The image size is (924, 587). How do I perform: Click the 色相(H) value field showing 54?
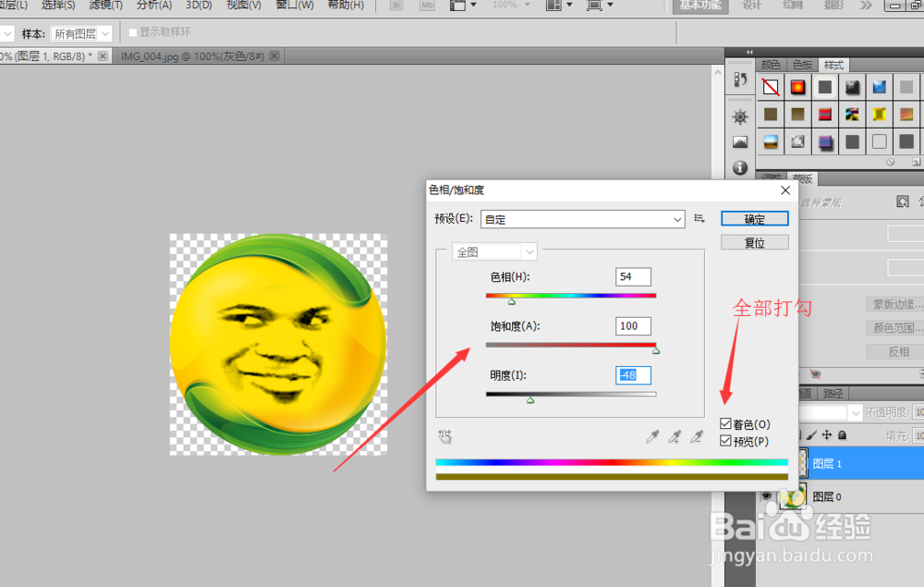(633, 276)
